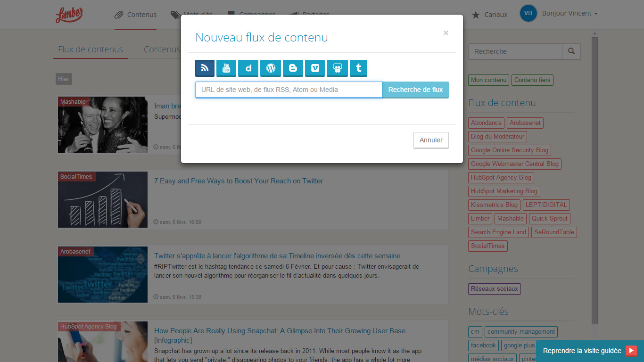Select the Search Engine Land tag
The width and height of the screenshot is (644, 362).
pos(498,232)
